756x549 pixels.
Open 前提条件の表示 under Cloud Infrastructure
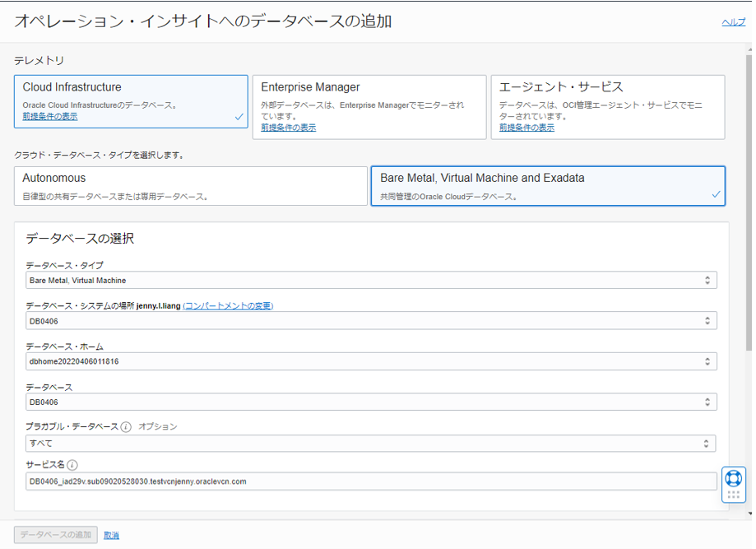(x=50, y=117)
